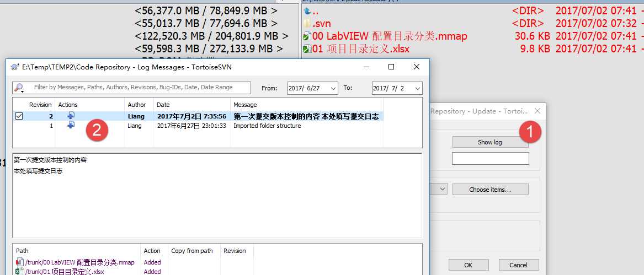
Task: Sort by the Date column header
Action: pos(163,105)
